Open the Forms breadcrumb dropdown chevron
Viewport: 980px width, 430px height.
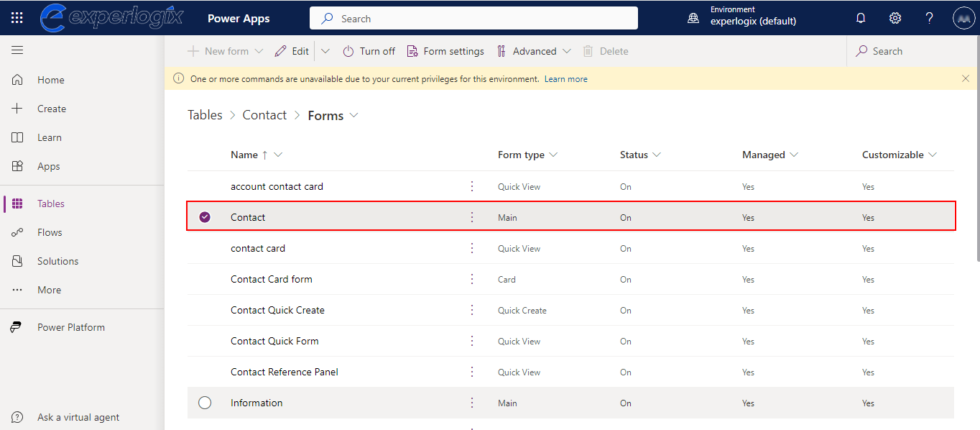(353, 115)
